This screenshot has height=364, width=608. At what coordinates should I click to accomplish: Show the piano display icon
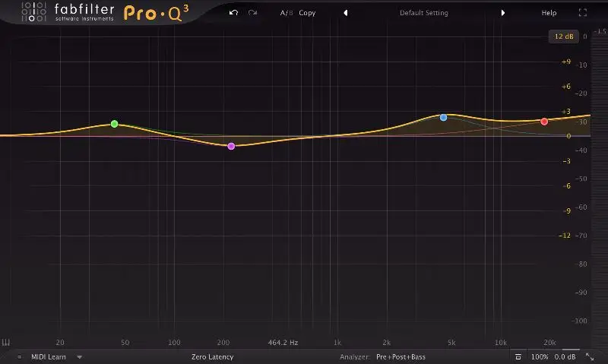click(6, 342)
